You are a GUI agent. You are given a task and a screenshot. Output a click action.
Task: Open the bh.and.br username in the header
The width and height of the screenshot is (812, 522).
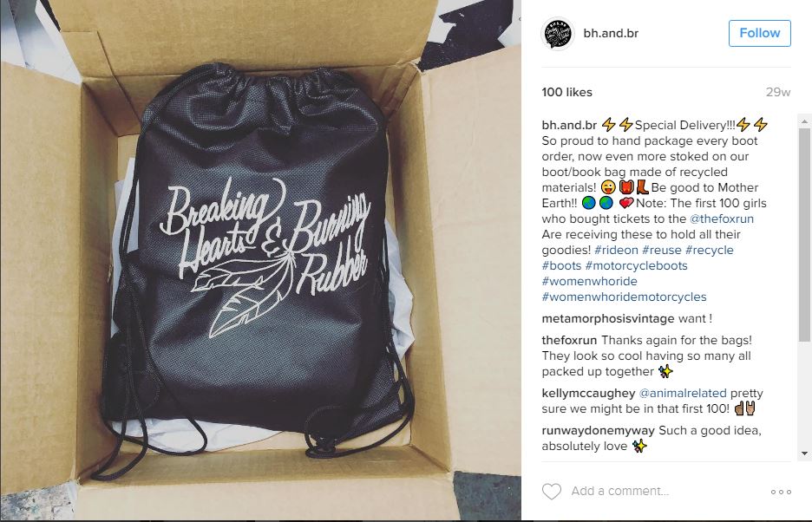(x=611, y=33)
